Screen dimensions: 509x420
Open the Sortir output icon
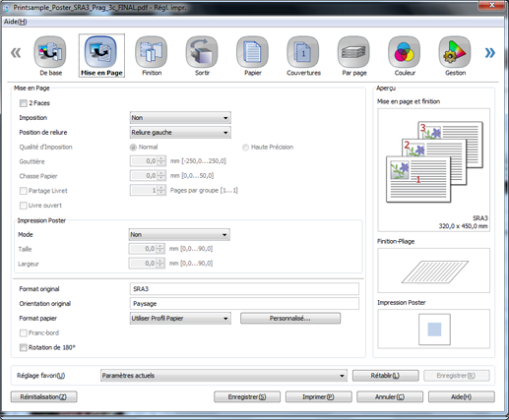pos(202,52)
